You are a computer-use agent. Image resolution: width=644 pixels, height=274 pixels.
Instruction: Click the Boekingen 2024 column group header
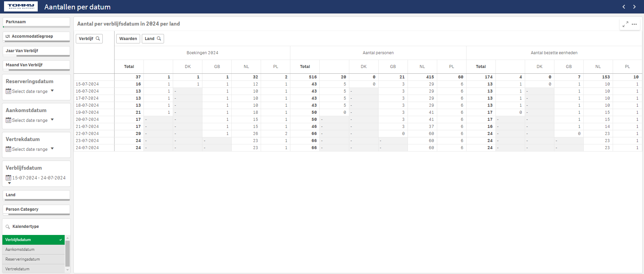coord(202,53)
